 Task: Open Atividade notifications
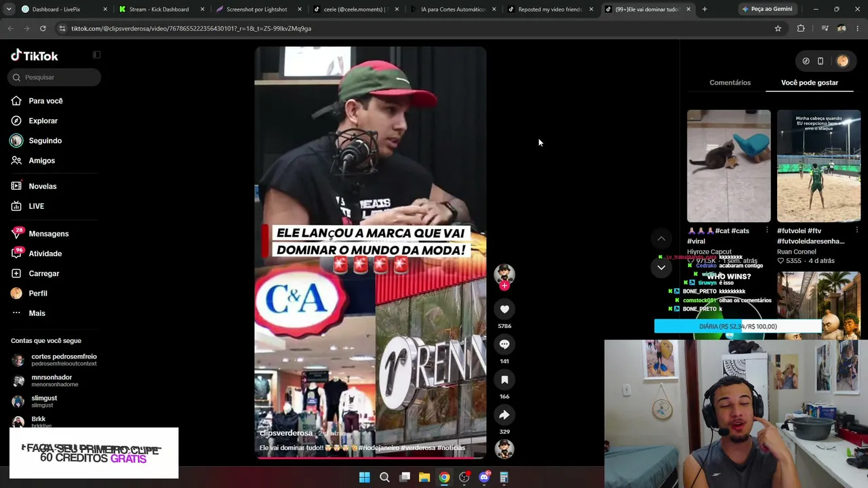click(x=45, y=253)
